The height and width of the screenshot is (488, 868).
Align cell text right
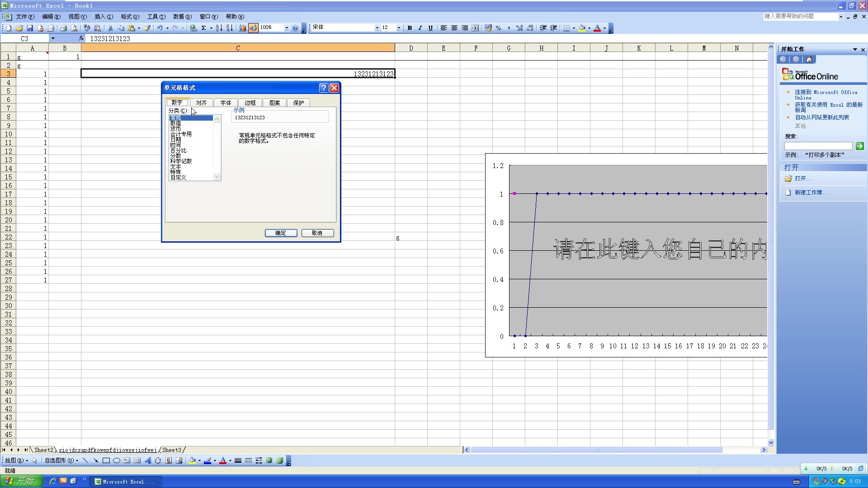465,28
